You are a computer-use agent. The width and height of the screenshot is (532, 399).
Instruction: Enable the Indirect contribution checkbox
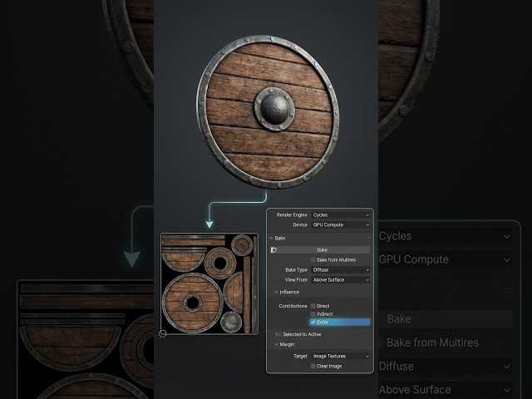[x=313, y=314]
